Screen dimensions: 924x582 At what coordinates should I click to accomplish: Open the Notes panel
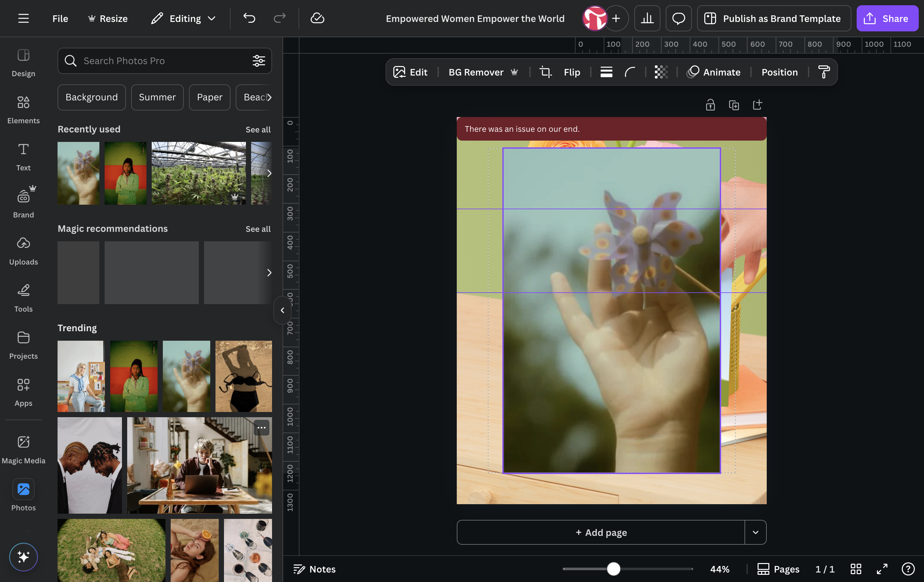tap(314, 569)
